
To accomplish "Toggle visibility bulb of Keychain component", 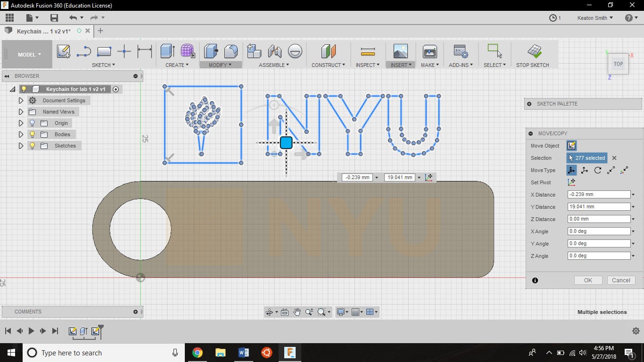I will [24, 89].
